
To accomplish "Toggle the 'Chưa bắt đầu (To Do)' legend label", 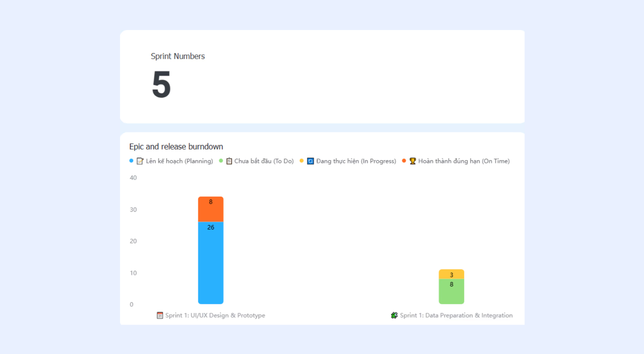I will point(264,161).
